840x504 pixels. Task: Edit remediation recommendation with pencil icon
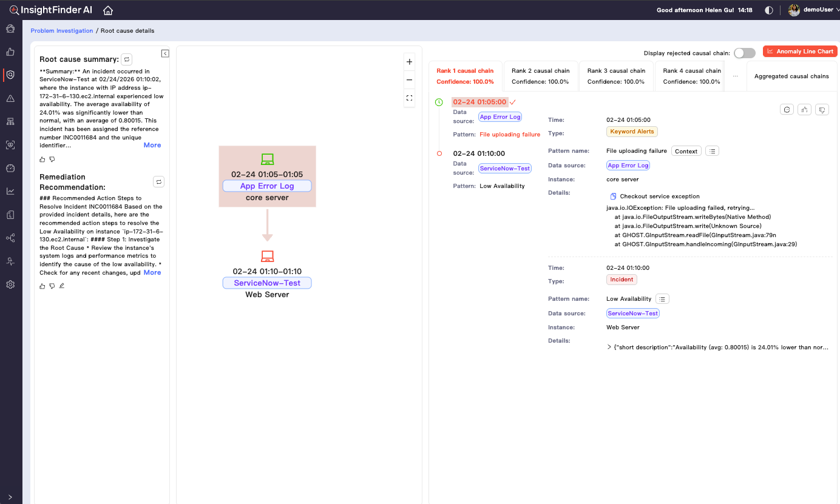[61, 286]
